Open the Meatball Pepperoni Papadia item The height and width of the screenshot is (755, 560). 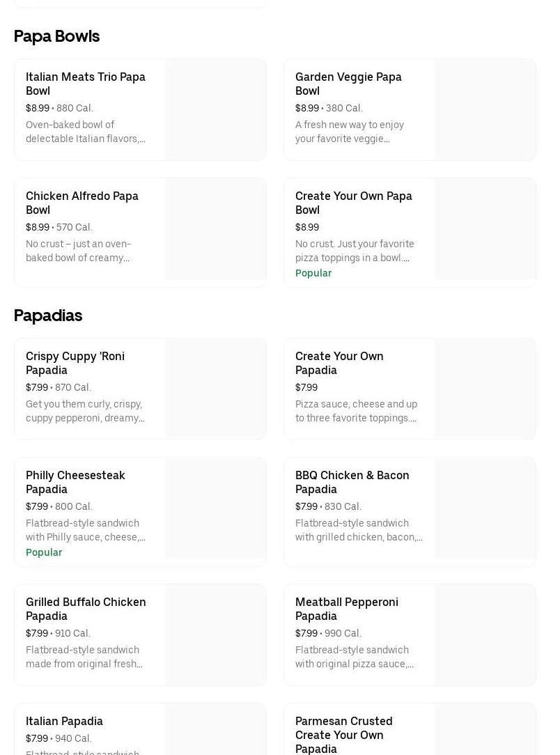347,609
